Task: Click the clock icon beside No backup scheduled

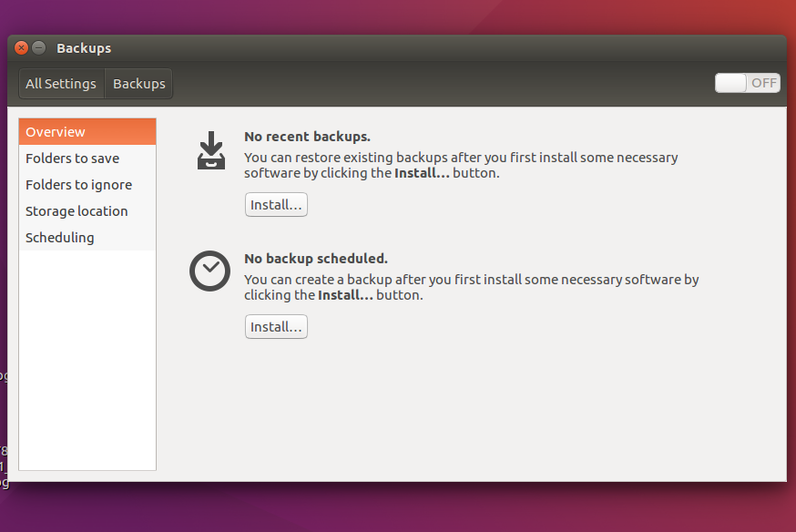Action: (x=209, y=271)
